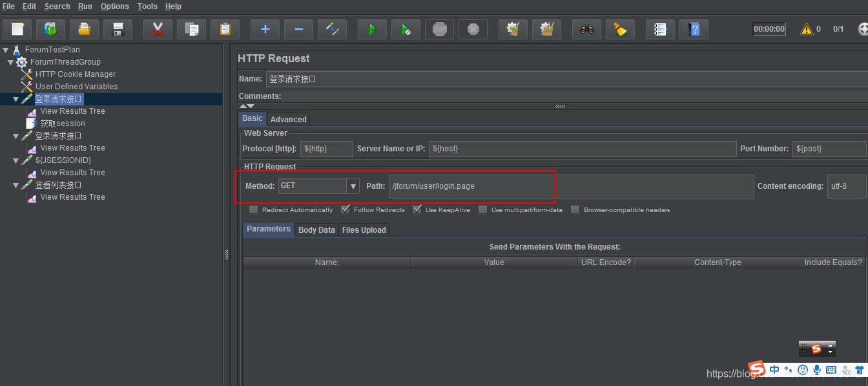This screenshot has height=386, width=868.
Task: Collapse the ForumThreadGroup node arrow
Action: [x=11, y=62]
